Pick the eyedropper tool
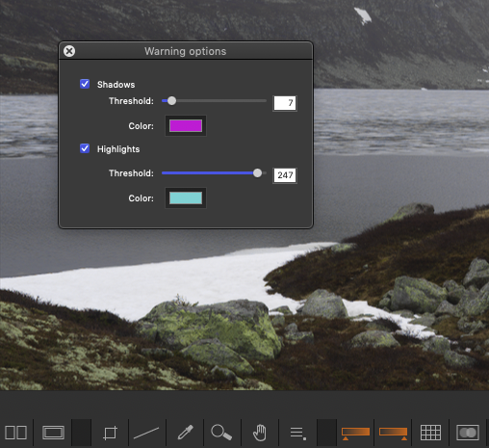Image resolution: width=489 pixels, height=448 pixels. 186,433
